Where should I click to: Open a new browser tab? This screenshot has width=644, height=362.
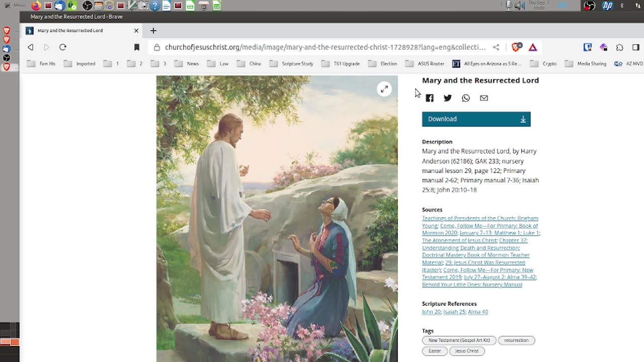click(x=153, y=31)
